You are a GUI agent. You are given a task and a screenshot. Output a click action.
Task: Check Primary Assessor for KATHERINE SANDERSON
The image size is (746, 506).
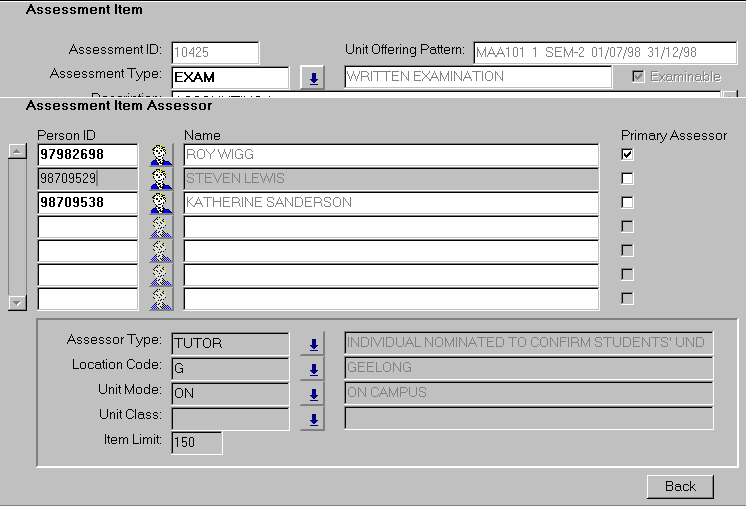(627, 202)
